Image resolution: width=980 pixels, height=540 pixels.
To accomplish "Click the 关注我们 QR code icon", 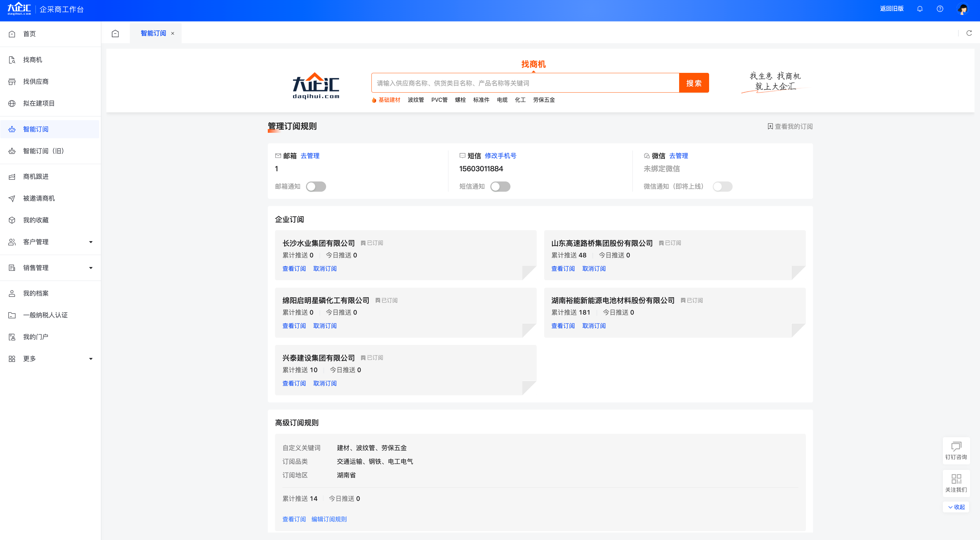I will [956, 479].
